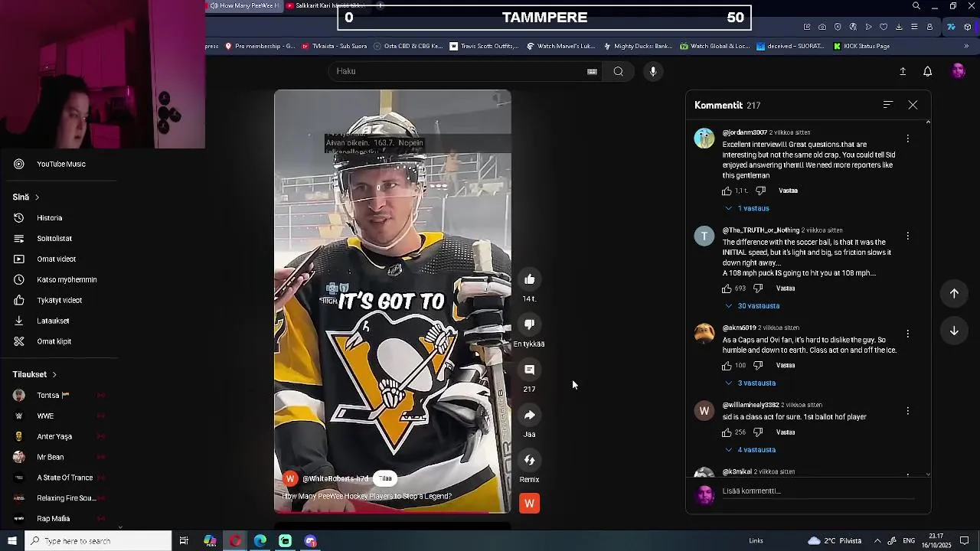Open the Remix option
This screenshot has width=980, height=551.
point(529,460)
